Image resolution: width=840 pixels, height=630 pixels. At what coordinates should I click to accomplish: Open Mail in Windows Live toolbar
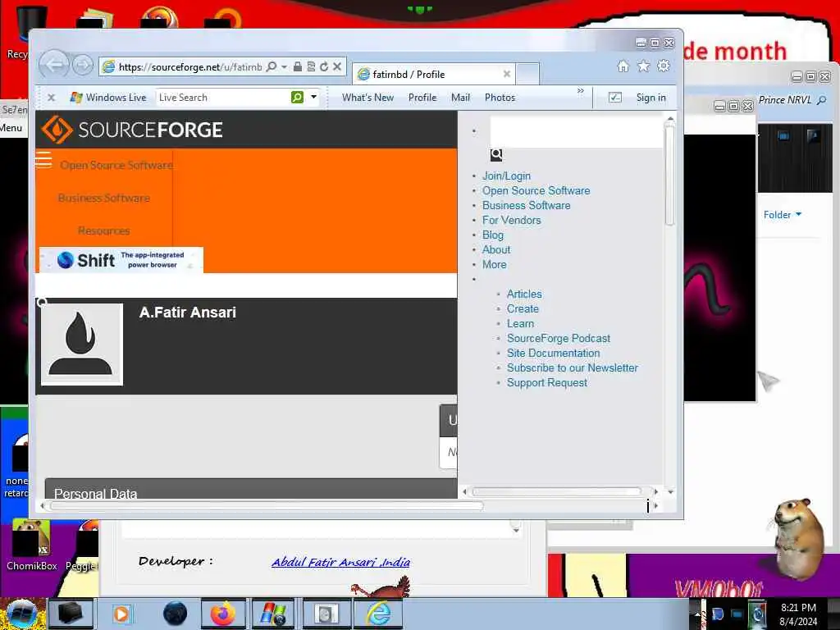click(x=461, y=98)
